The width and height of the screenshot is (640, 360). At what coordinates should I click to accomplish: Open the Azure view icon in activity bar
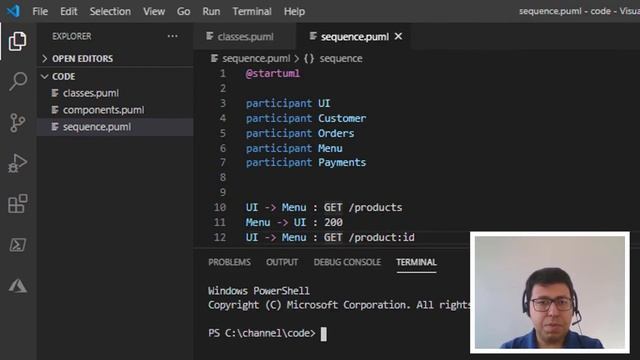click(x=18, y=286)
